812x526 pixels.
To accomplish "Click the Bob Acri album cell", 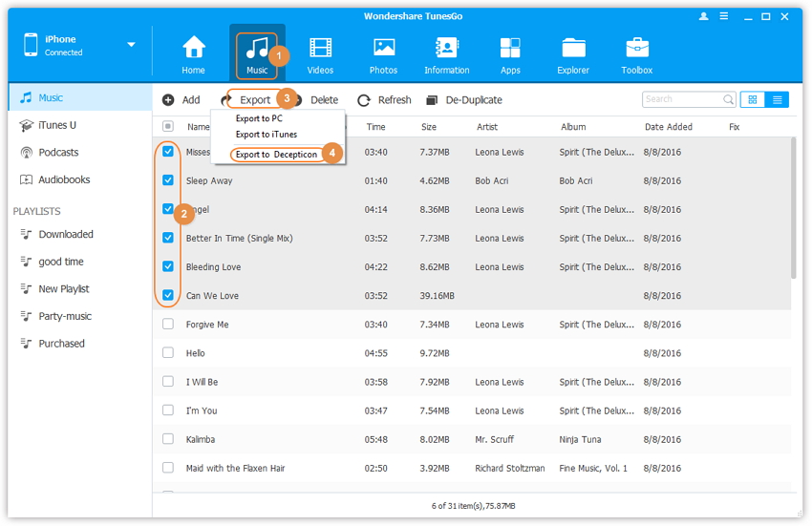I will [x=575, y=180].
